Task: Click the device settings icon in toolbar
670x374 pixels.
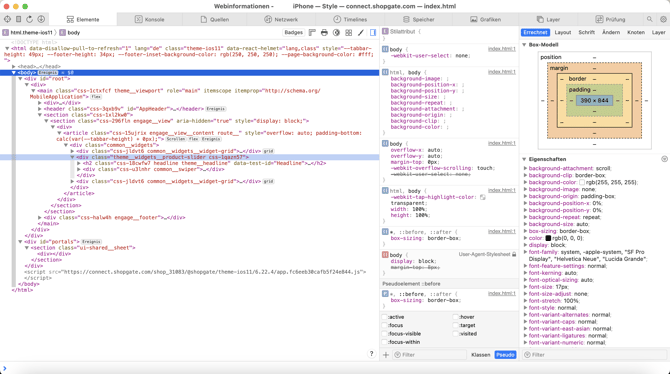Action: (18, 19)
